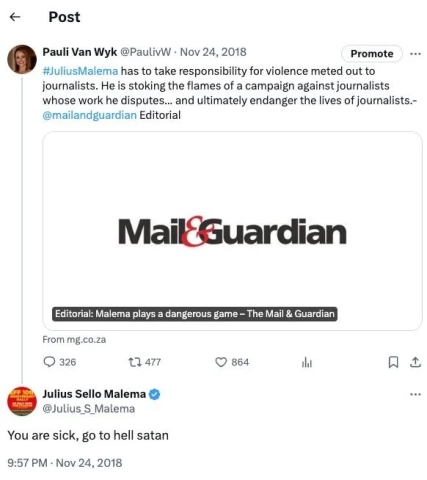427x480 pixels.
Task: Open Julius Sello Malema display name
Action: (x=94, y=394)
